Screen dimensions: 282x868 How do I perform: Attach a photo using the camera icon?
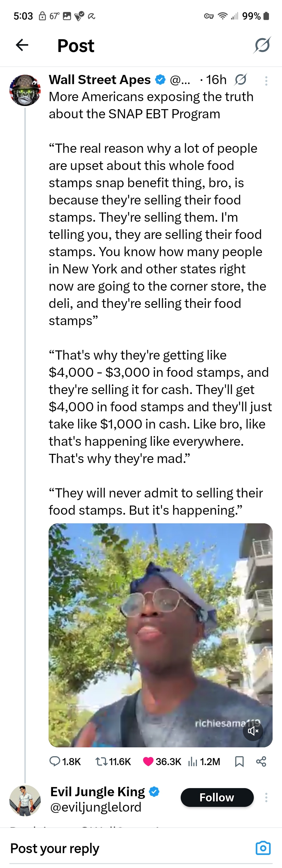[x=263, y=848]
